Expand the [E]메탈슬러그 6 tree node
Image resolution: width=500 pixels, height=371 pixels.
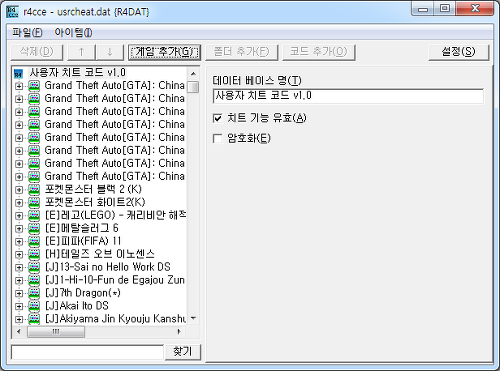click(19, 229)
